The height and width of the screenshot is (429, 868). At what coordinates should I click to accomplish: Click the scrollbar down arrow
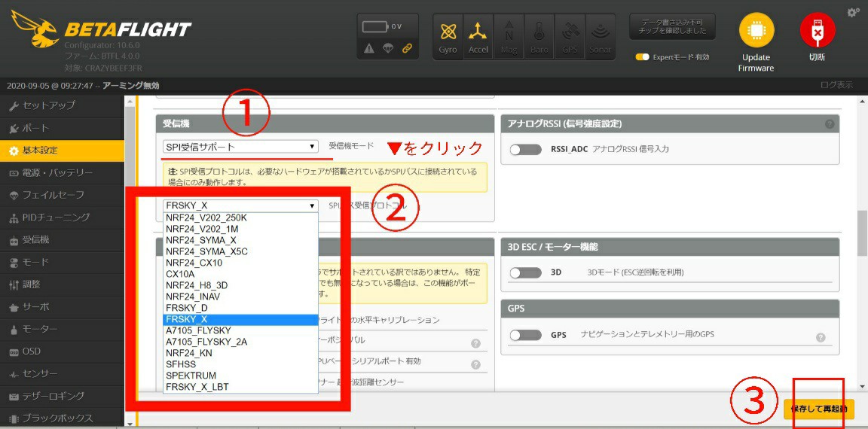click(x=862, y=386)
